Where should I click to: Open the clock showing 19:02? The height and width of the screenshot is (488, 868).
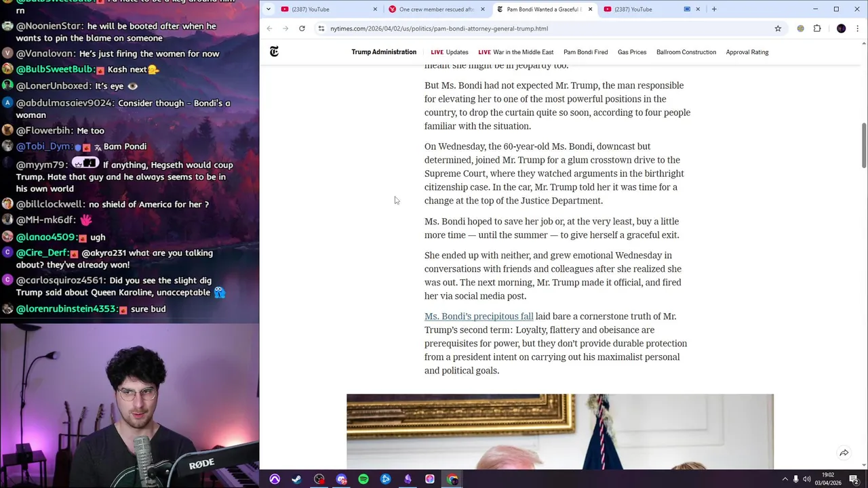point(828,479)
